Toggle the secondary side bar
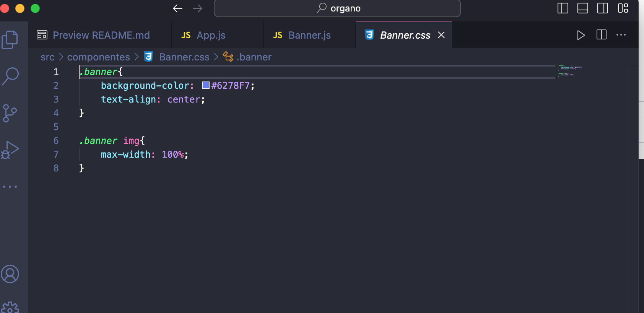 pos(603,8)
